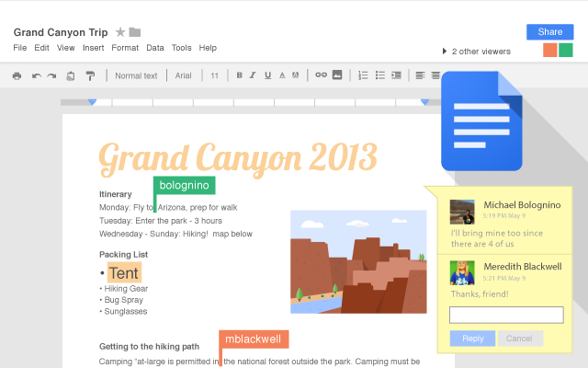Click the Michael Bolognino name in comment
Screen dimensions: 588x368
(522, 205)
